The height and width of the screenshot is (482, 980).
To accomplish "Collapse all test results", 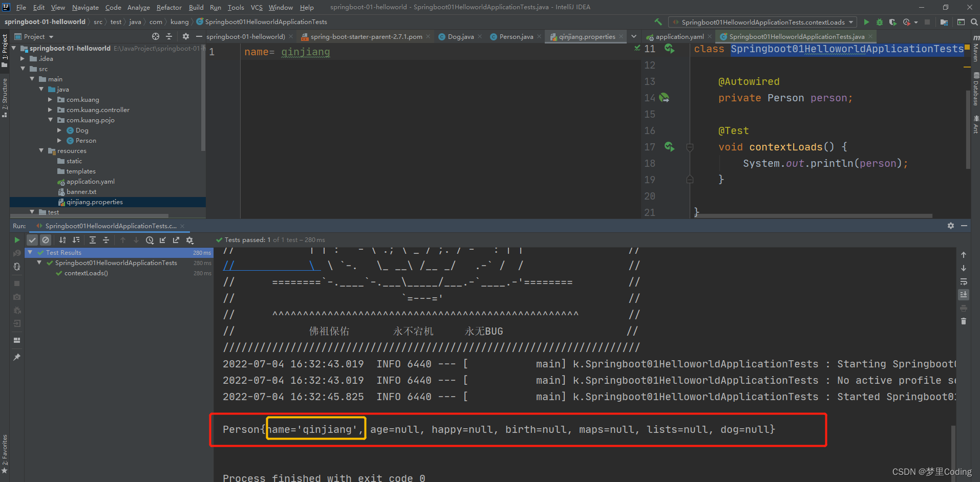I will pos(106,240).
